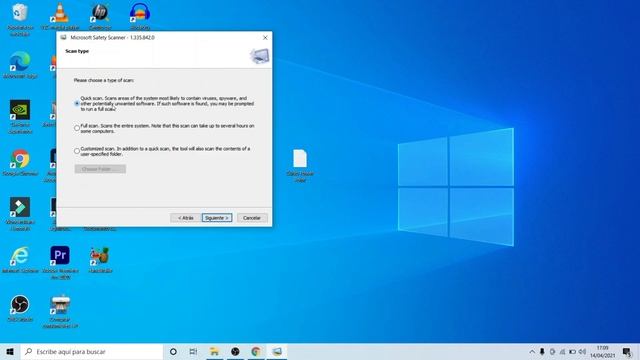Image resolution: width=640 pixels, height=360 pixels.
Task: Close the Microsoft Safety Scanner dialog
Action: point(265,38)
